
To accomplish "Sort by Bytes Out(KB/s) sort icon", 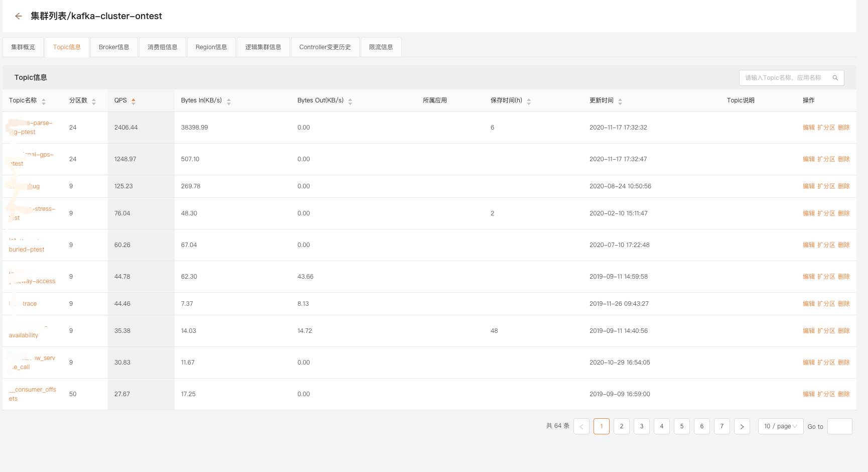I will 350,101.
